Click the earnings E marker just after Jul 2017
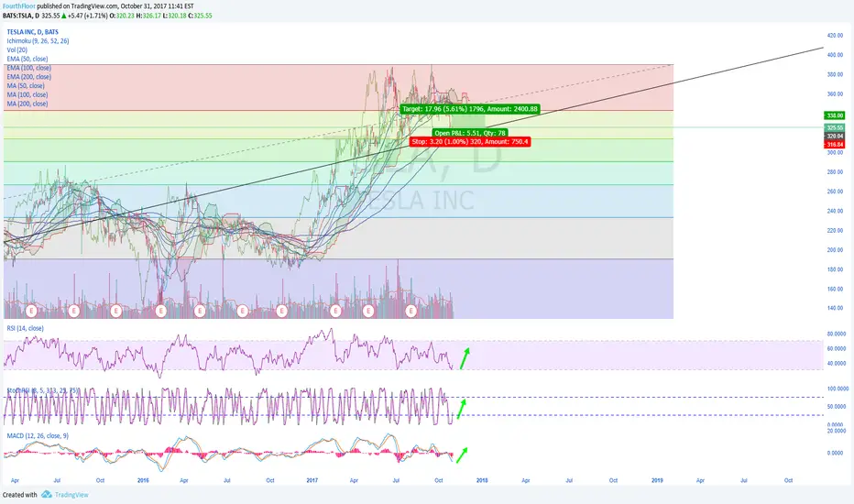This screenshot has height=504, width=854. (x=411, y=312)
